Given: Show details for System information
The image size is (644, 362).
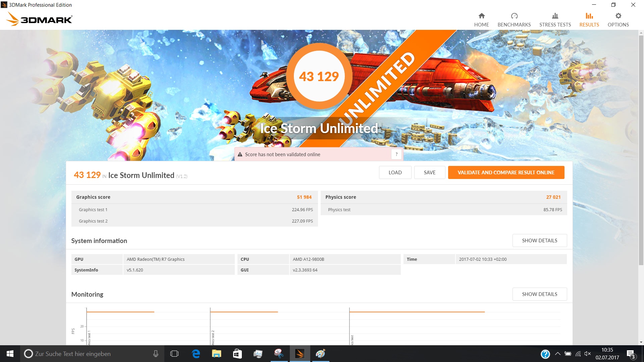Looking at the screenshot, I should 539,240.
